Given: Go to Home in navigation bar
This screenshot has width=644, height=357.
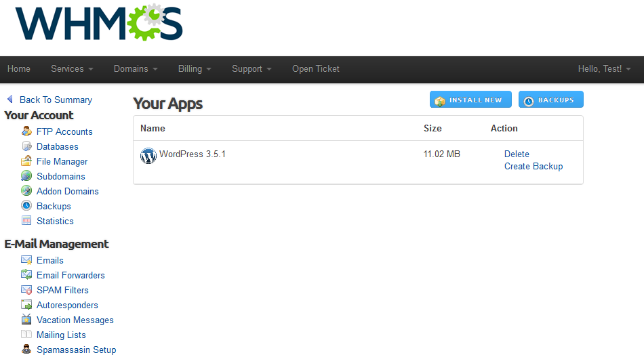Looking at the screenshot, I should pos(19,69).
